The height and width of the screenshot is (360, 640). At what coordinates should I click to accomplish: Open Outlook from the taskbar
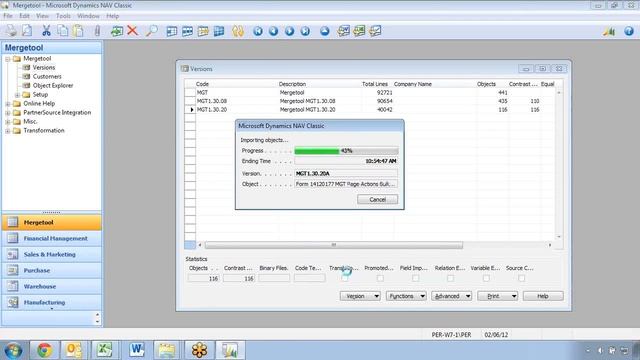click(x=74, y=350)
